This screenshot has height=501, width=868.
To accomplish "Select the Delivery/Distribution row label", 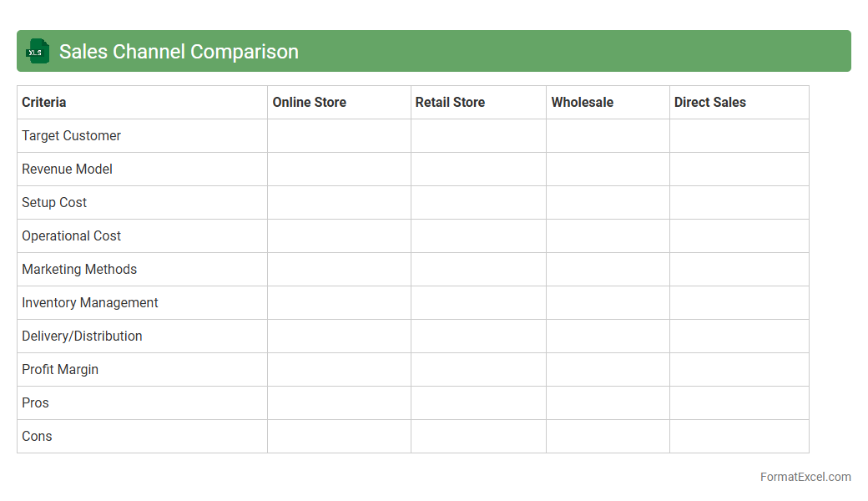I will (x=82, y=337).
